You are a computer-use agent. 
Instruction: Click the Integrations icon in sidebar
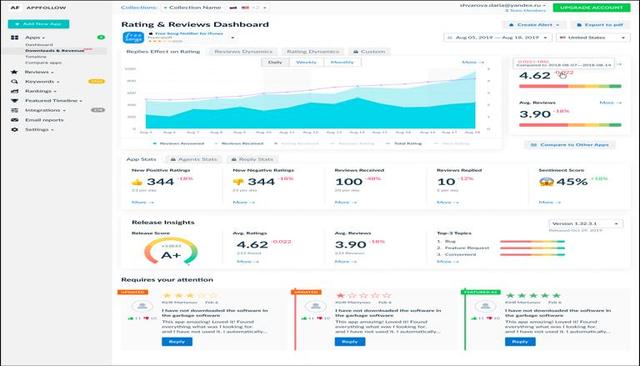click(x=14, y=110)
